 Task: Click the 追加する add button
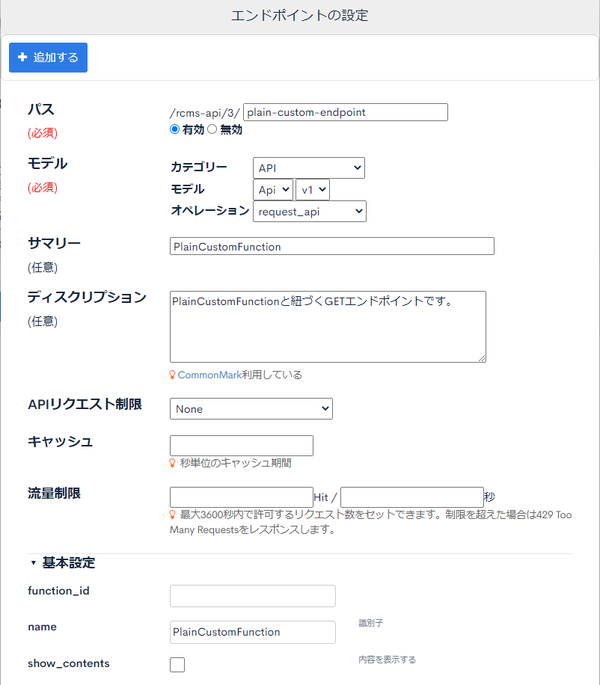(48, 57)
